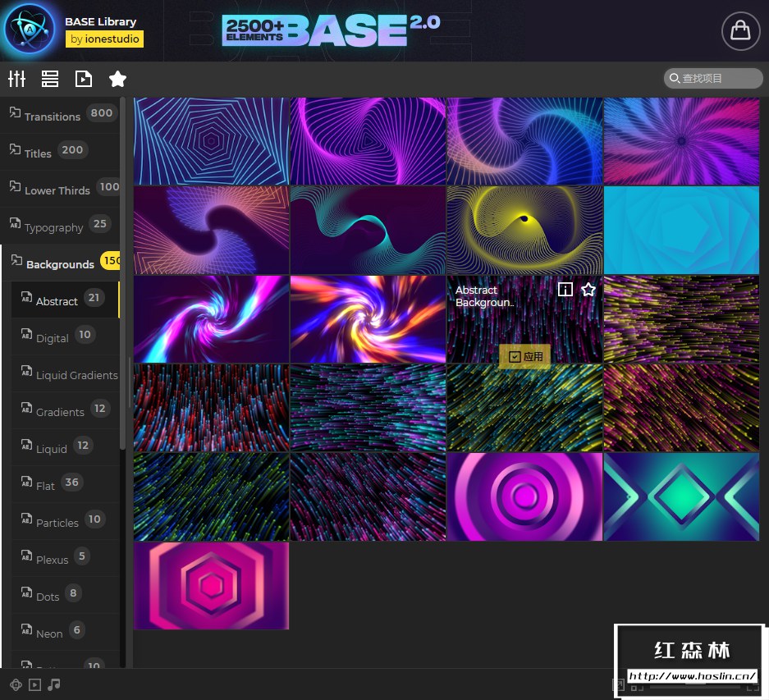This screenshot has height=700, width=769.
Task: Select the Liquid subcategory
Action: (65, 447)
